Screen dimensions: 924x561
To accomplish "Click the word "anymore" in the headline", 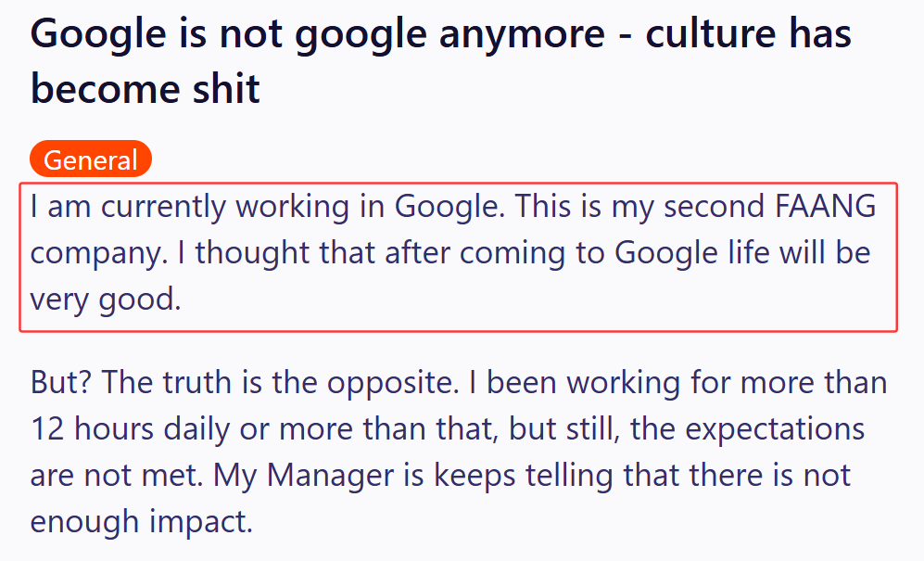I will coord(522,33).
